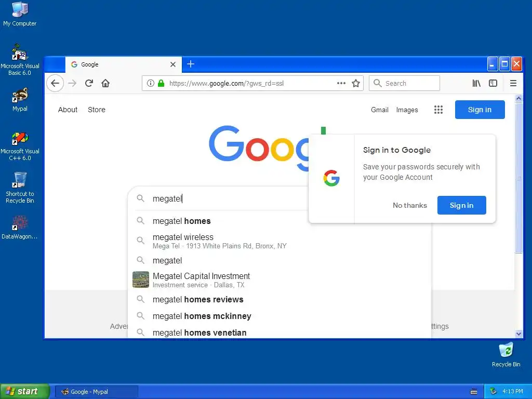Click on-screen keyboard icon in system tray
The width and height of the screenshot is (532, 399).
click(x=474, y=392)
